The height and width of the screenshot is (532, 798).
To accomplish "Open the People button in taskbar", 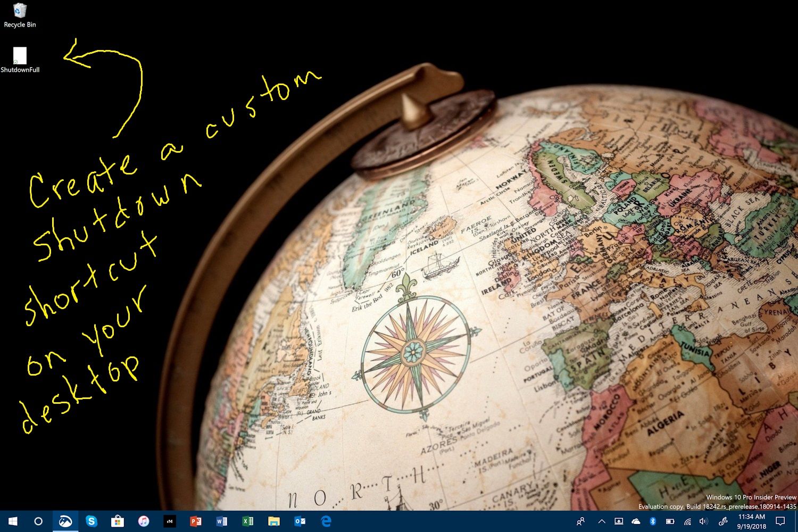I will 581,521.
